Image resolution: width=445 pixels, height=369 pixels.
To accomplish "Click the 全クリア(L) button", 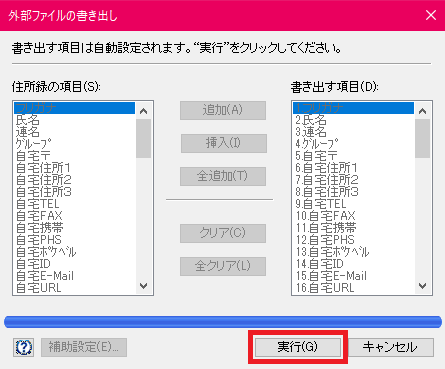I will pyautogui.click(x=223, y=266).
